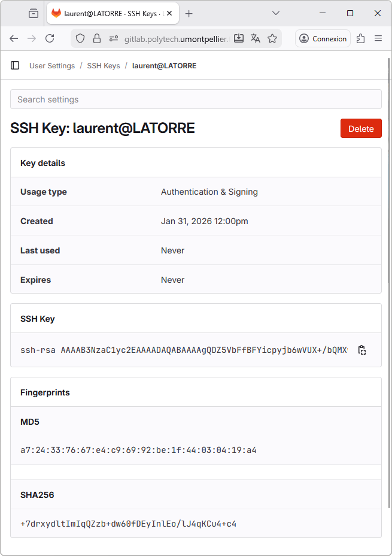Viewport: 392px width, 556px height.
Task: Close the laurent@LATORRE browser tab
Action: coord(169,13)
